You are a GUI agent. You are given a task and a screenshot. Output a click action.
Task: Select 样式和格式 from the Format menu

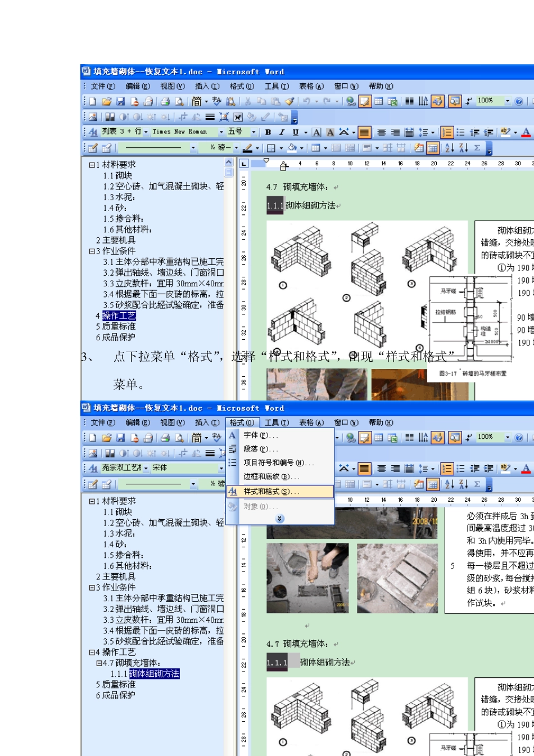tap(280, 492)
